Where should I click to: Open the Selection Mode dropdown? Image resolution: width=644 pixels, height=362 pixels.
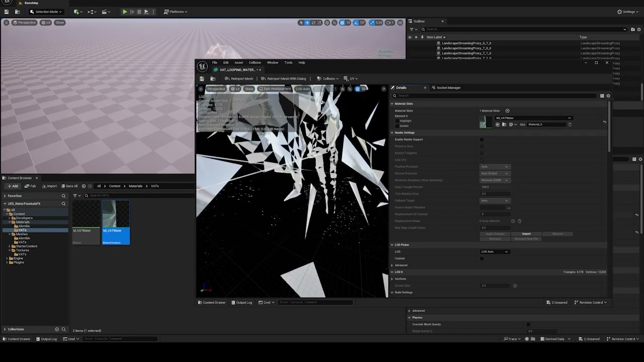[x=46, y=12]
